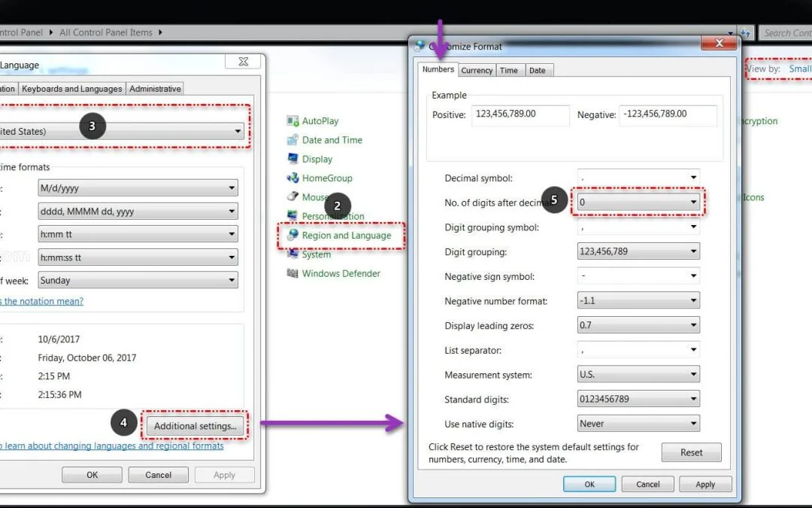
Task: Click the Additional settings button
Action: pyautogui.click(x=195, y=426)
